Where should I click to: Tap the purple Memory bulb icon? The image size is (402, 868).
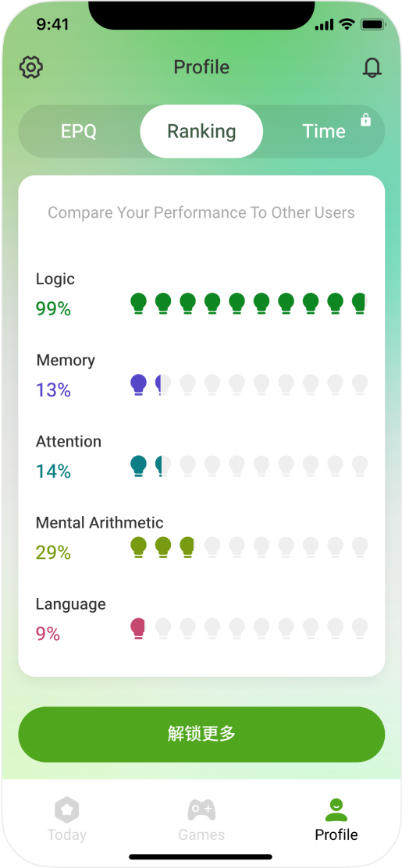tap(138, 386)
